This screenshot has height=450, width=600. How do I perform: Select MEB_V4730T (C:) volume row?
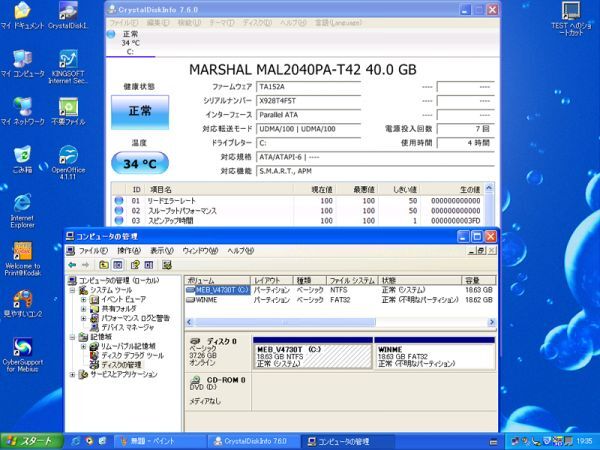(340, 290)
